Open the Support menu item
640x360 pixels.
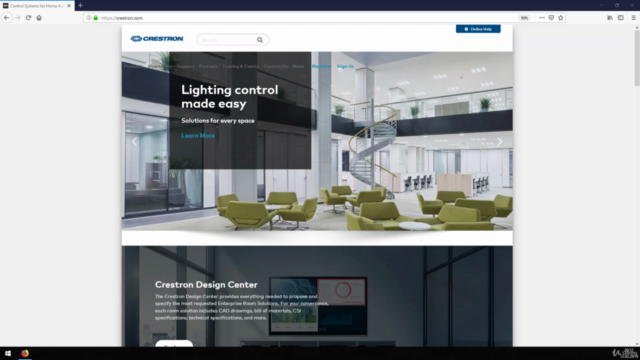(185, 66)
